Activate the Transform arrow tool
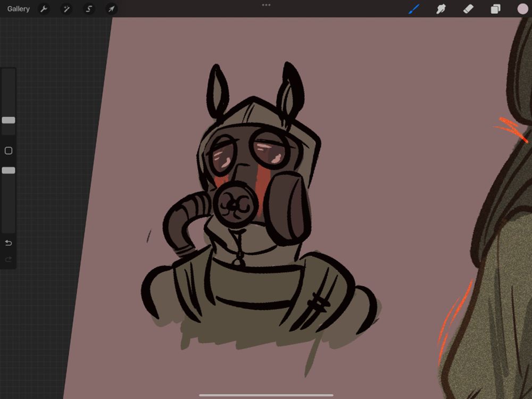 pyautogui.click(x=111, y=9)
